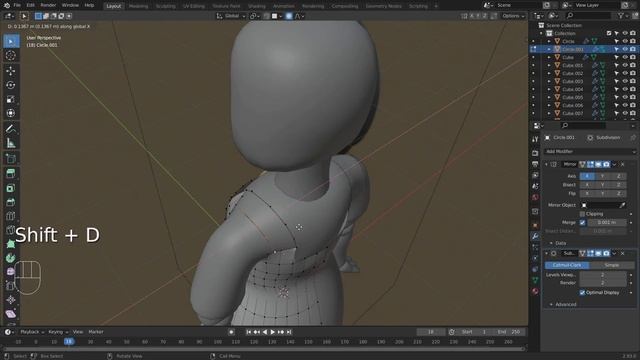
Task: Open the Keying dropdown in timeline
Action: click(58, 332)
